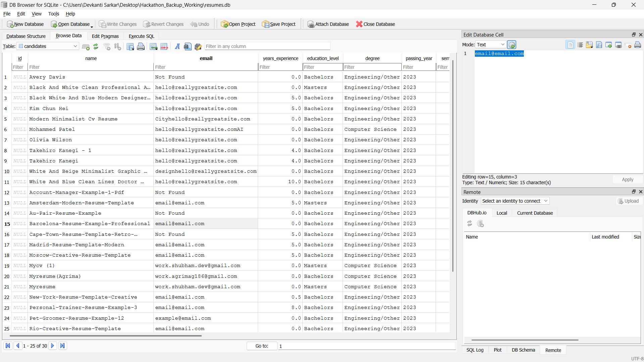
Task: Open find with the binoculars icon
Action: 188,47
